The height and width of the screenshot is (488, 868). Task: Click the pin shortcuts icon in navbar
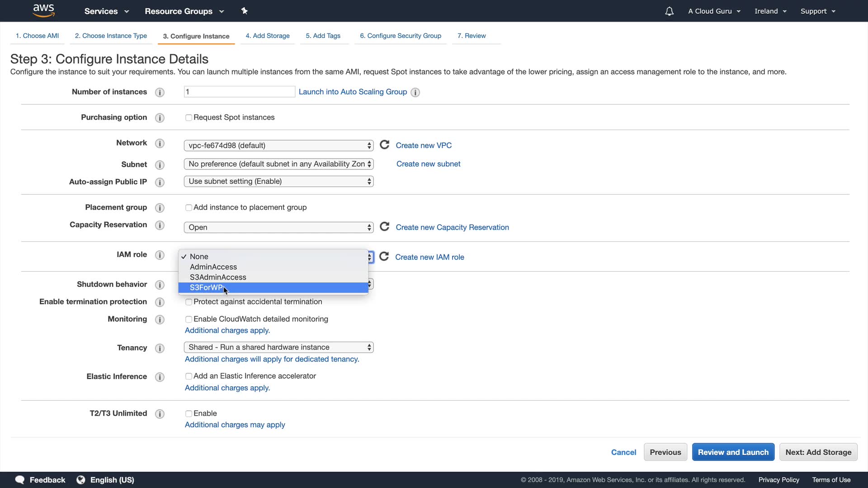[x=244, y=11]
